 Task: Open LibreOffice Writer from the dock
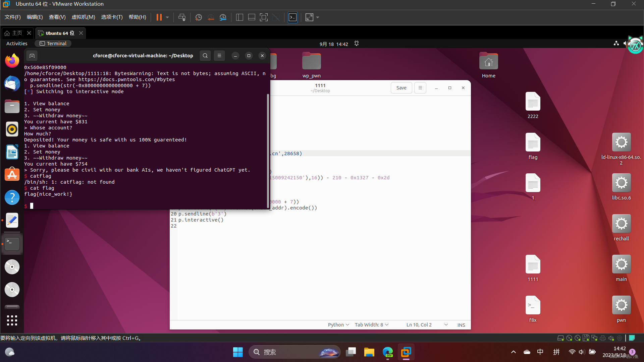pos(12,152)
